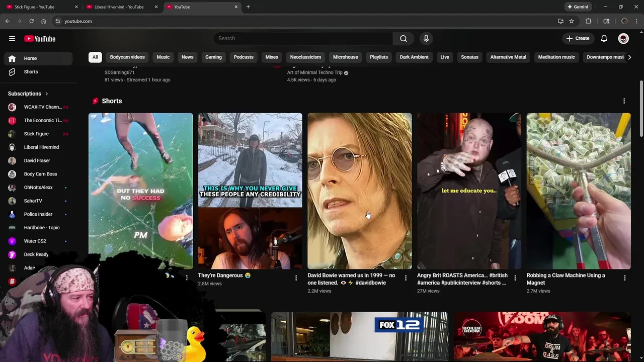Select the Neoclassicism filter chip
This screenshot has height=362, width=644.
click(305, 57)
